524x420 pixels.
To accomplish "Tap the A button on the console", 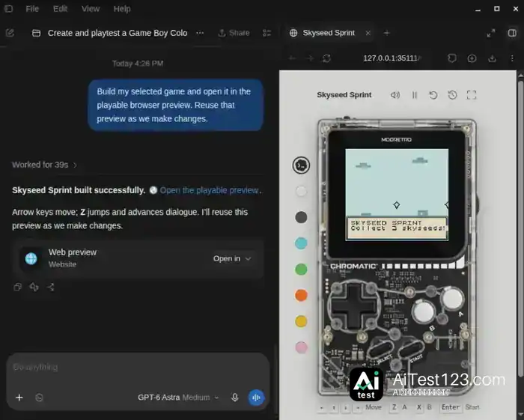I will coord(452,299).
